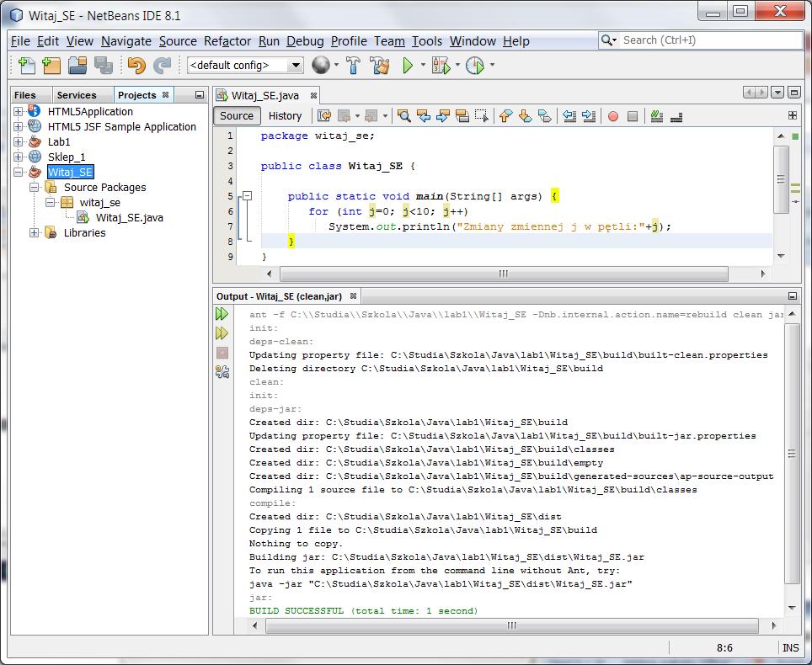Stop macro recording with the square icon
The height and width of the screenshot is (665, 812).
click(x=633, y=116)
